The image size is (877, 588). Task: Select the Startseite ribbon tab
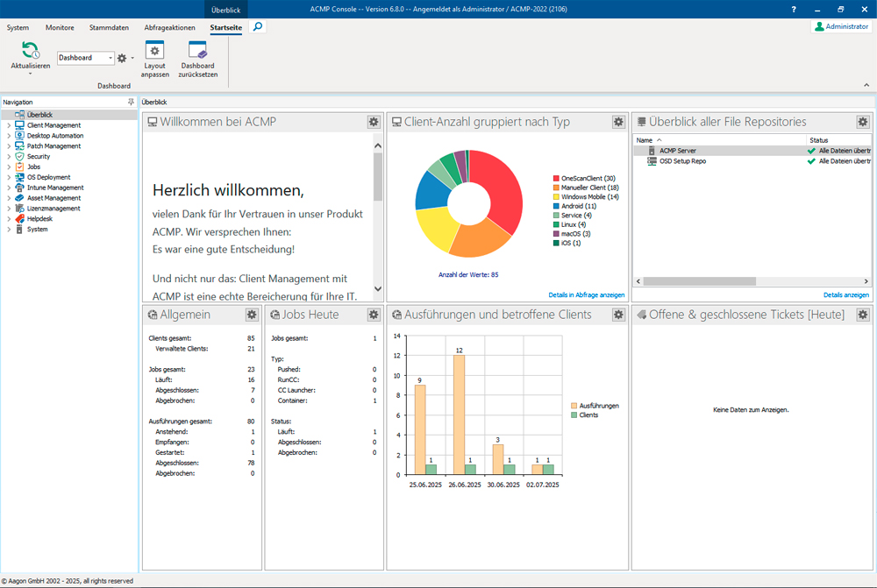(x=226, y=27)
